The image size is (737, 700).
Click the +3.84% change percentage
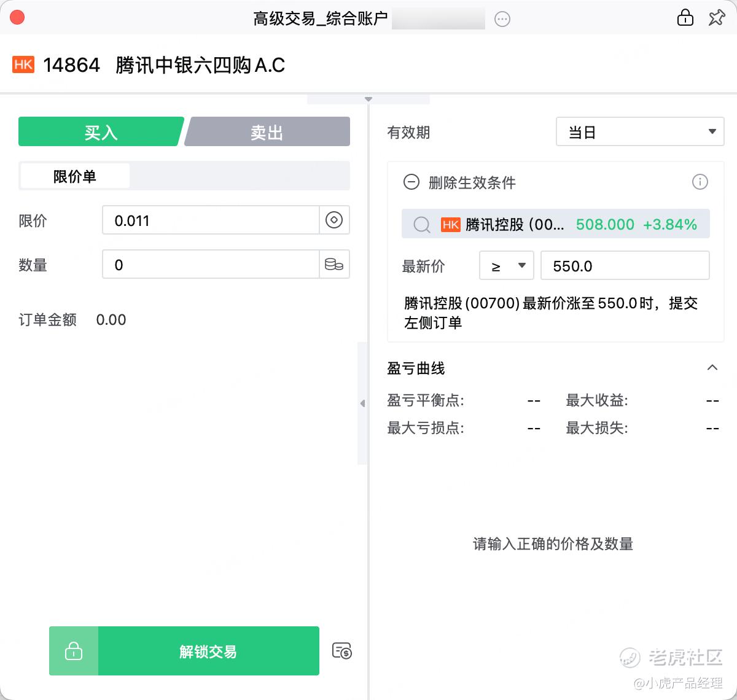click(x=670, y=225)
